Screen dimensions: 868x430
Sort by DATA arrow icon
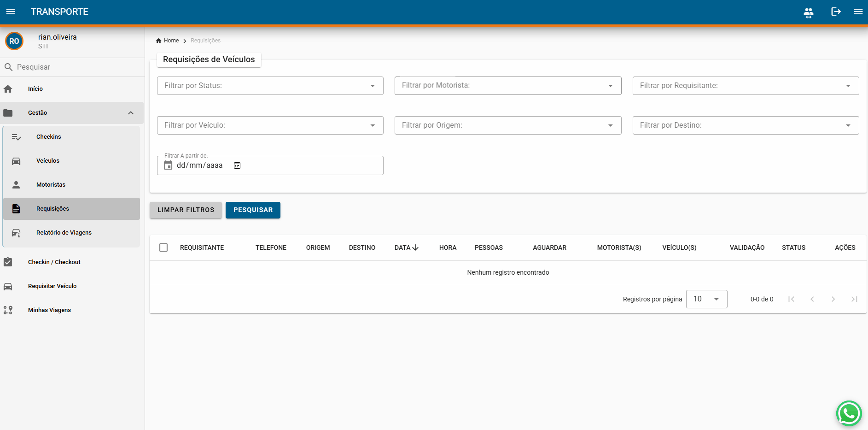pyautogui.click(x=415, y=247)
